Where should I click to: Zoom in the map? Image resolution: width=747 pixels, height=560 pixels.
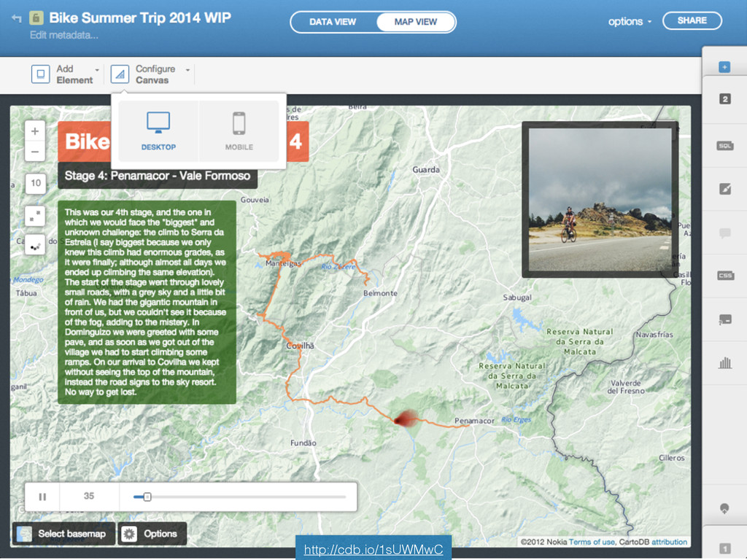[x=35, y=131]
